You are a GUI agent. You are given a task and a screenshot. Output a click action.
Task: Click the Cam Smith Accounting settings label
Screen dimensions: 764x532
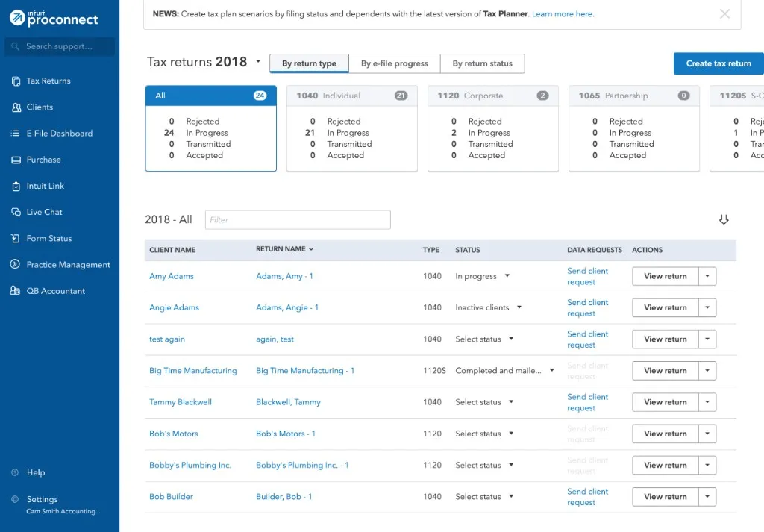coord(63,511)
